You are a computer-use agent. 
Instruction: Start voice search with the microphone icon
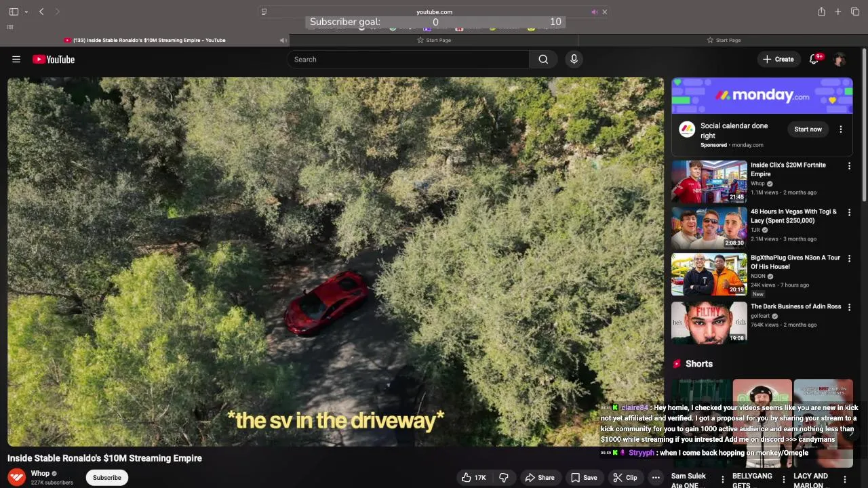574,60
